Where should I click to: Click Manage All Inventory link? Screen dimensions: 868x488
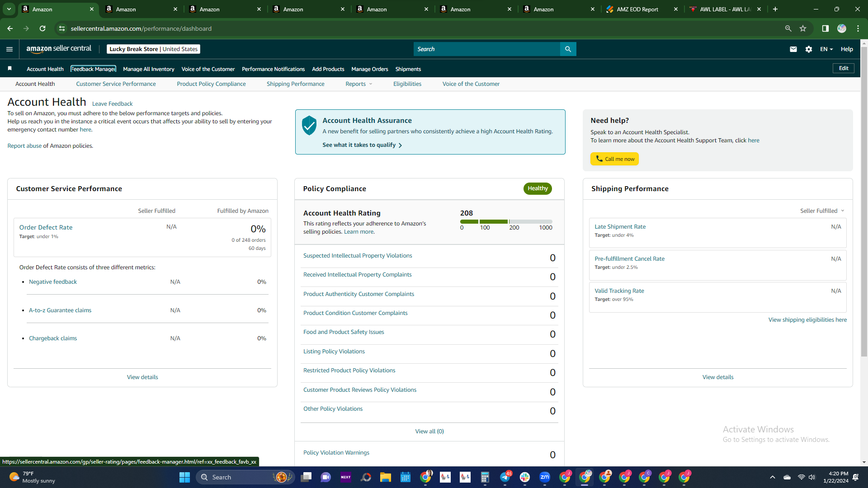[148, 69]
